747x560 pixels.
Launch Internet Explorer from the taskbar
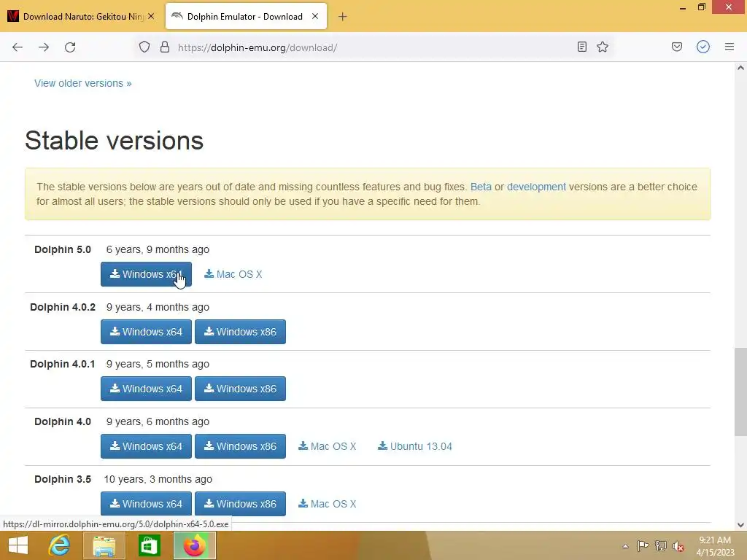click(x=59, y=545)
